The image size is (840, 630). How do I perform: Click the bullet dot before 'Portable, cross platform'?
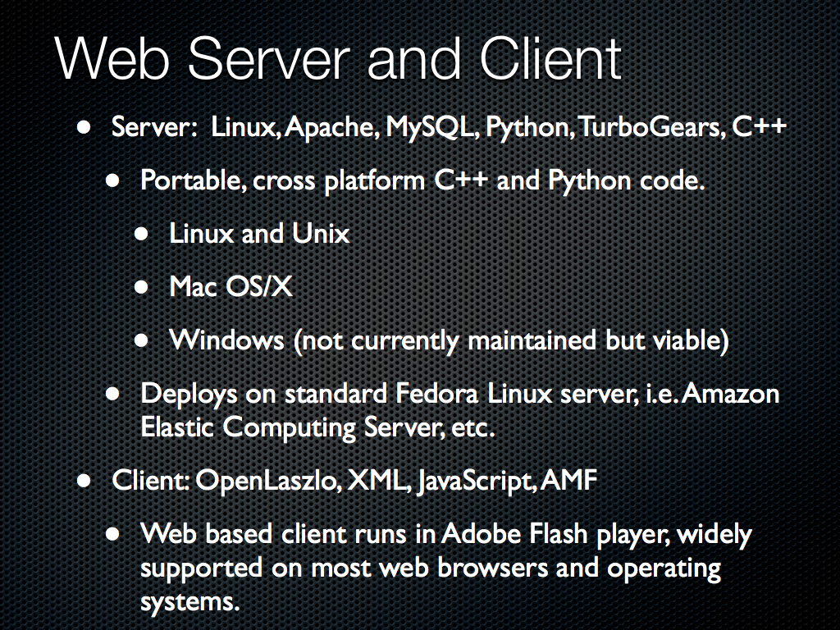point(112,180)
